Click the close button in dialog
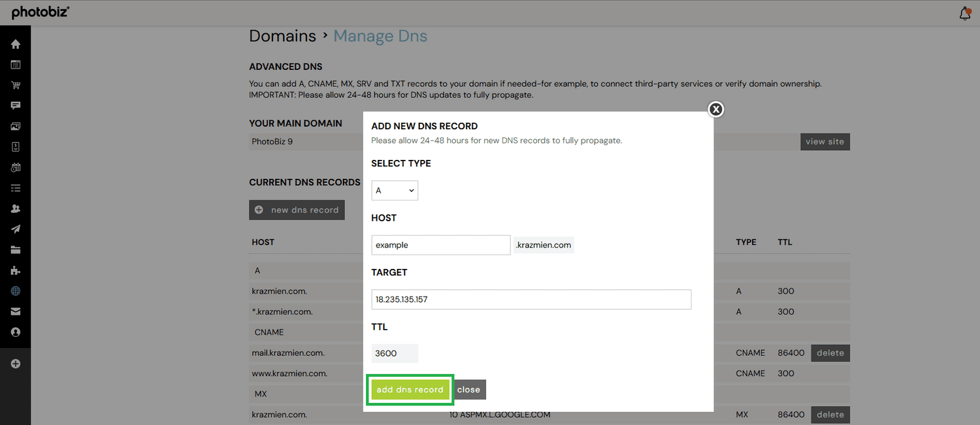The height and width of the screenshot is (425, 980). [468, 390]
